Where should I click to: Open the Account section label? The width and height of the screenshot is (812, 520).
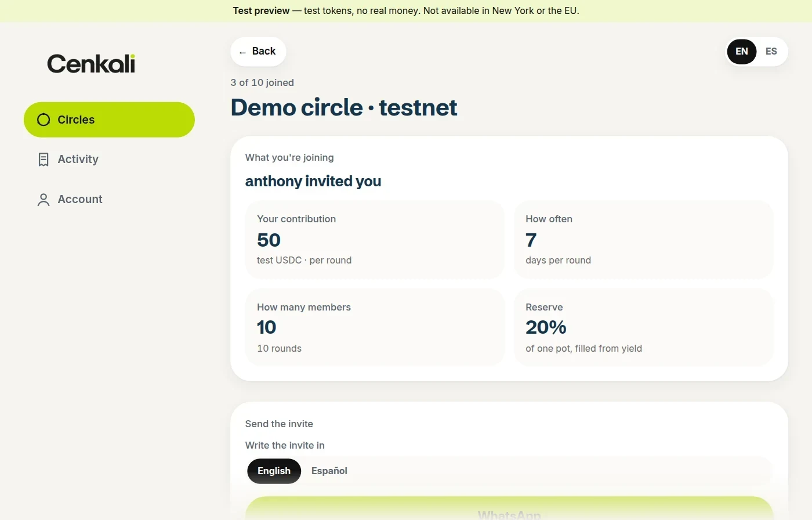point(80,200)
